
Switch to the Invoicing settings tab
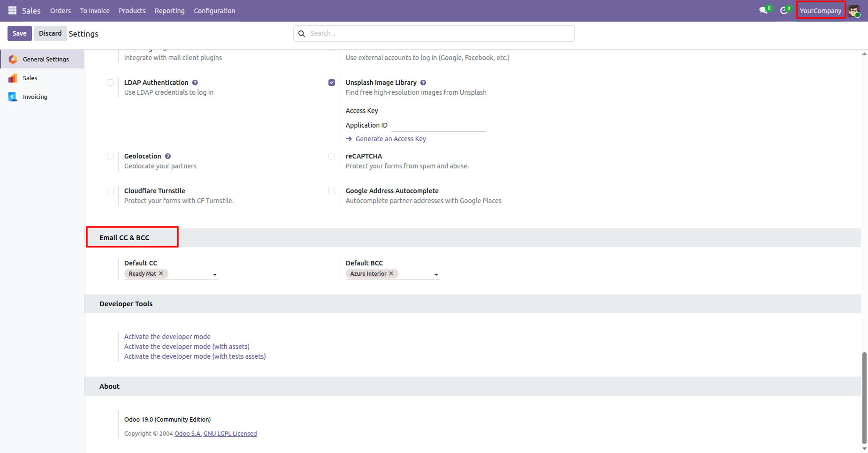(35, 97)
